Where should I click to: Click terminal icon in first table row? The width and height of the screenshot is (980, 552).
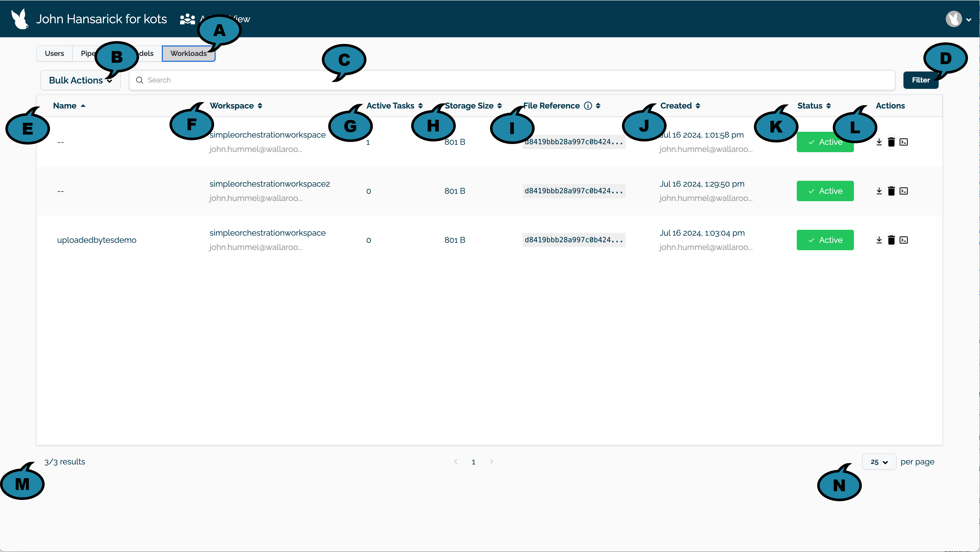click(903, 142)
